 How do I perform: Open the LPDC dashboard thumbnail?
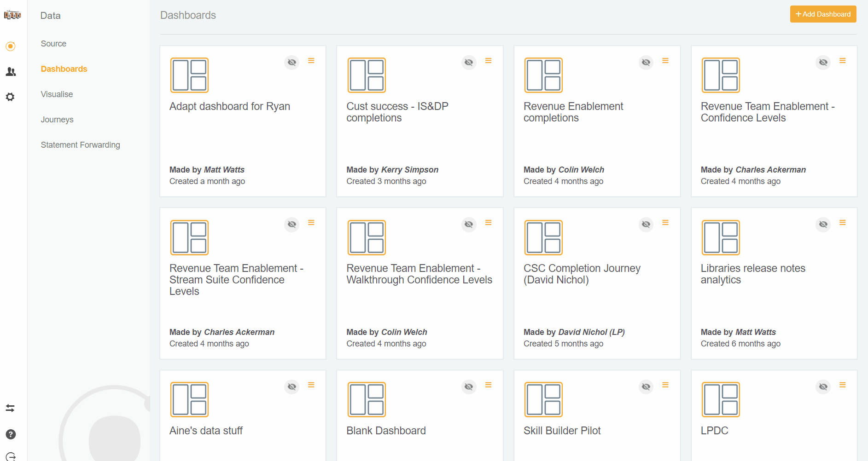point(721,399)
